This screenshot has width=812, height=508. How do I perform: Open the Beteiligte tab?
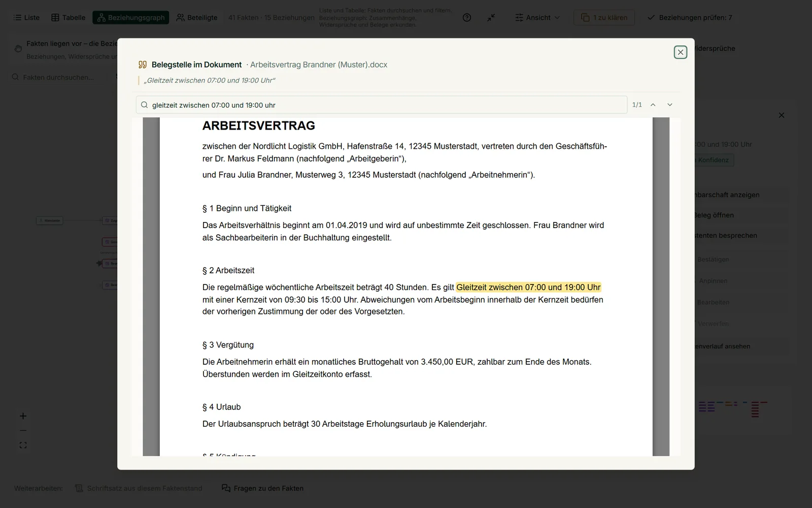point(197,17)
